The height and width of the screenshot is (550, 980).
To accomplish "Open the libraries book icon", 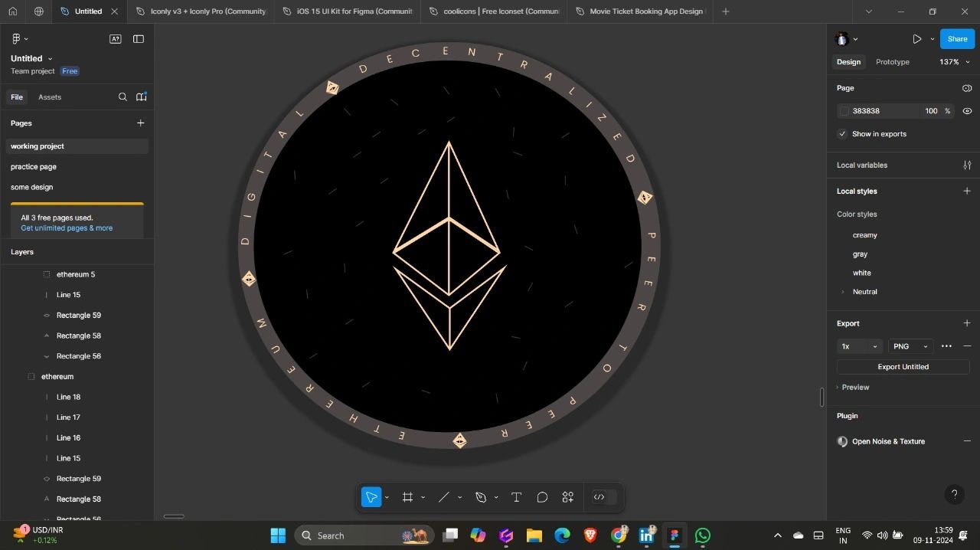I will click(142, 97).
